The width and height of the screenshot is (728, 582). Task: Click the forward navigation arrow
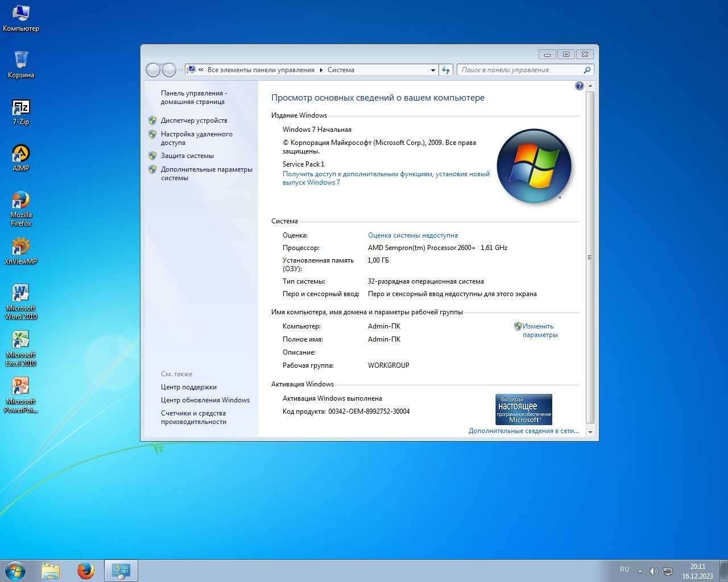click(169, 70)
